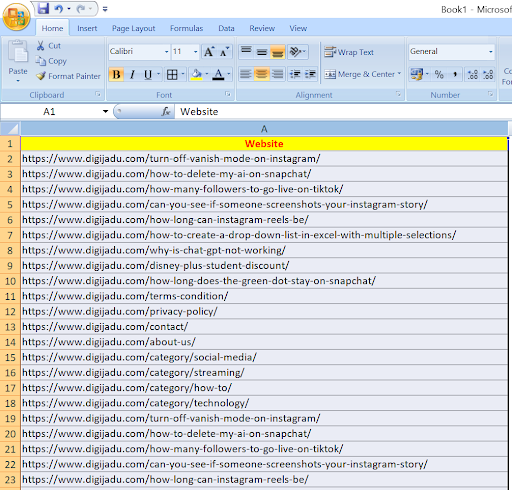Screen dimensions: 512x490
Task: Apply the red Font Color
Action: [218, 74]
